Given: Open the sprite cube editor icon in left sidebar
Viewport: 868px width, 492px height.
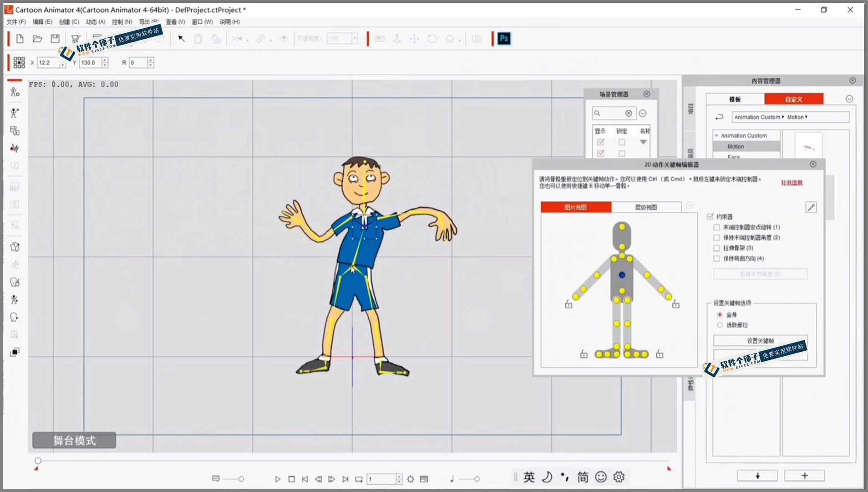Looking at the screenshot, I should tap(15, 247).
